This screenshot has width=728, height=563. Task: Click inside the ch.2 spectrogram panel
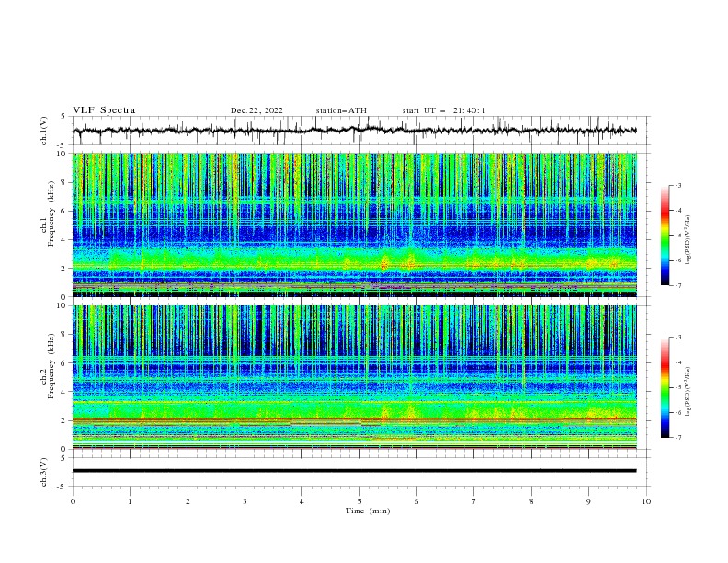coord(354,377)
